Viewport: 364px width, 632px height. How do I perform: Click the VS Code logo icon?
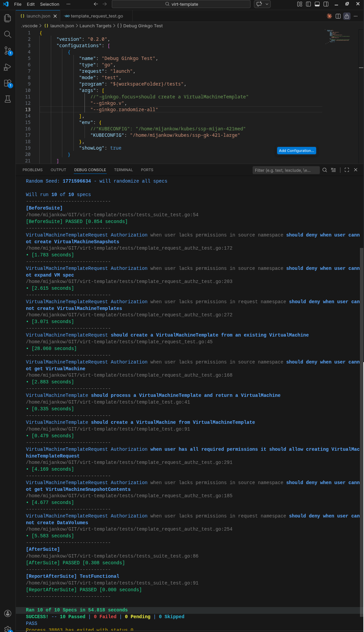coord(6,4)
